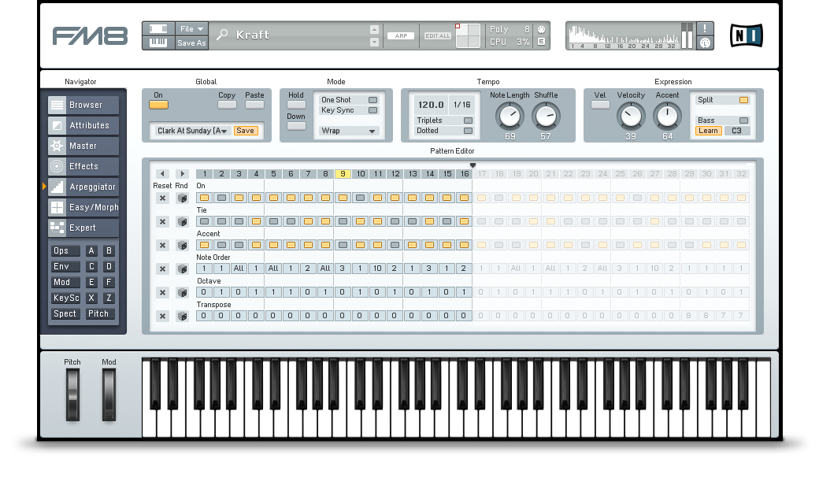The width and height of the screenshot is (819, 504).
Task: Open the Browser page icon
Action: [x=57, y=105]
